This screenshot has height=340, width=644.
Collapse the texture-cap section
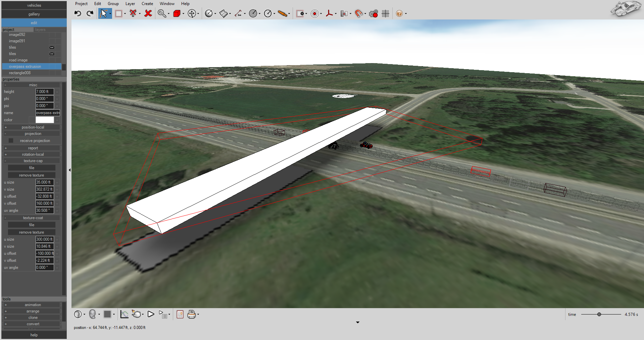[5, 161]
